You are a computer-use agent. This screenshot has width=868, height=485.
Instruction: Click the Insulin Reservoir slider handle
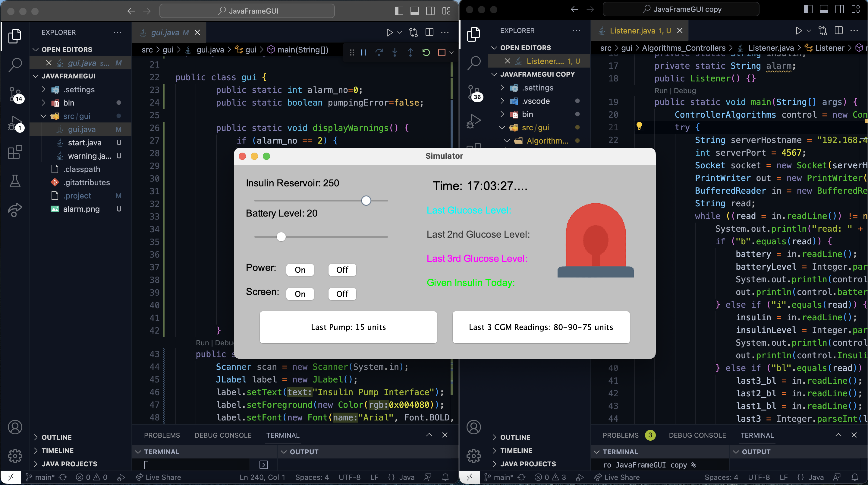pyautogui.click(x=366, y=200)
